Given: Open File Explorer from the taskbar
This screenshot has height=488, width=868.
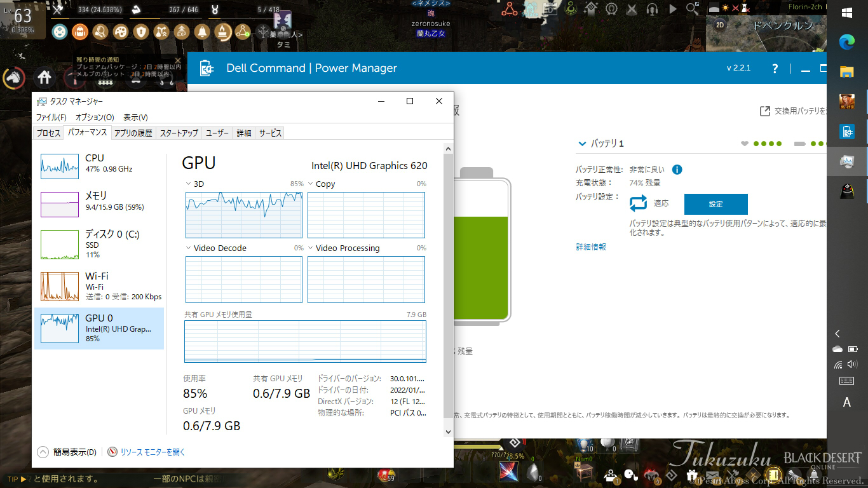Looking at the screenshot, I should click(846, 71).
